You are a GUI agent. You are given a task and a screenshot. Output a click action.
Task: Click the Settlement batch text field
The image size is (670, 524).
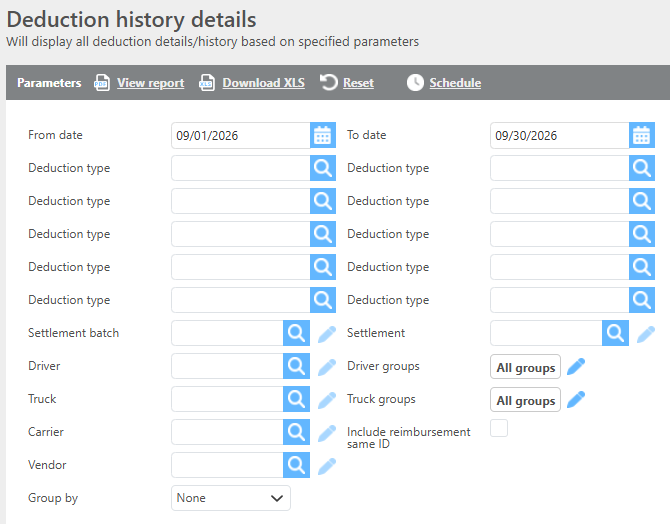(x=227, y=333)
